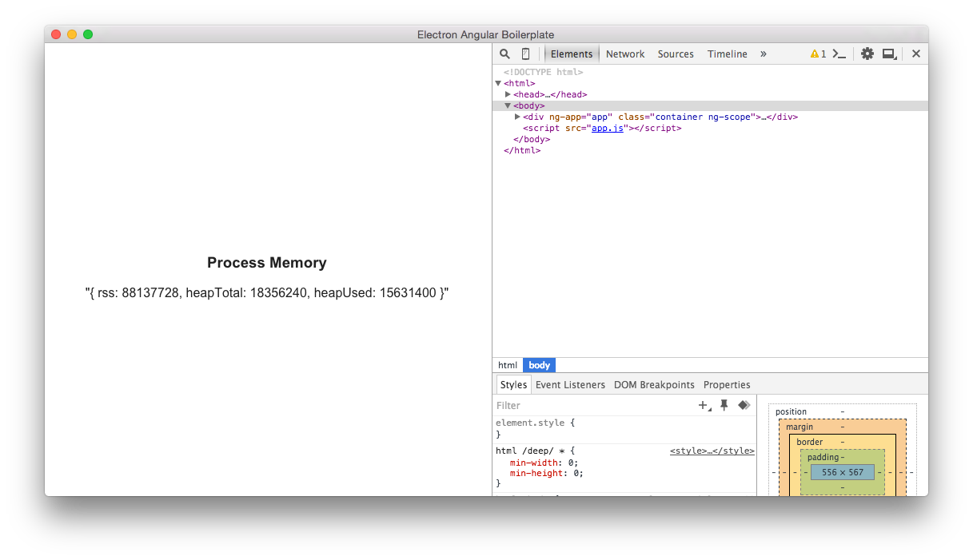Image resolution: width=973 pixels, height=560 pixels.
Task: Open the warnings count indicator
Action: pyautogui.click(x=818, y=54)
